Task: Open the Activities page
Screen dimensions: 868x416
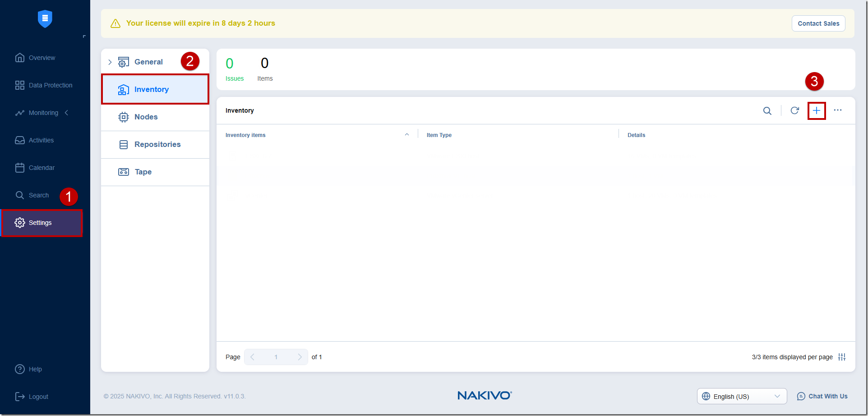Action: [x=41, y=140]
